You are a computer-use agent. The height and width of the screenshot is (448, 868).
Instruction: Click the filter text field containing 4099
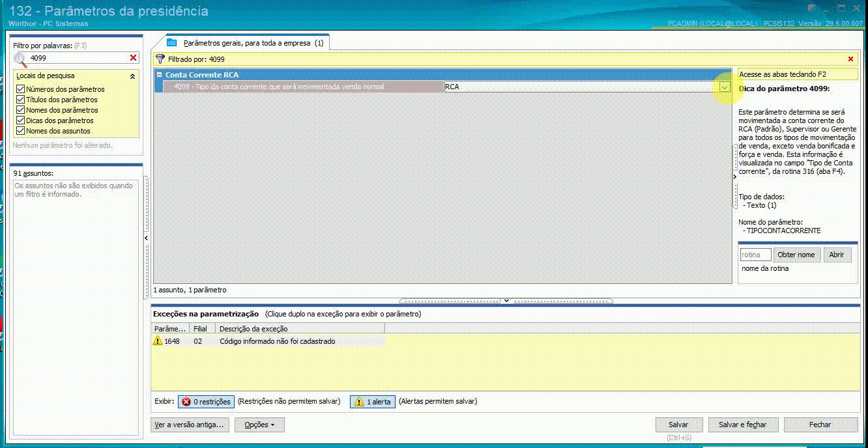tap(78, 58)
